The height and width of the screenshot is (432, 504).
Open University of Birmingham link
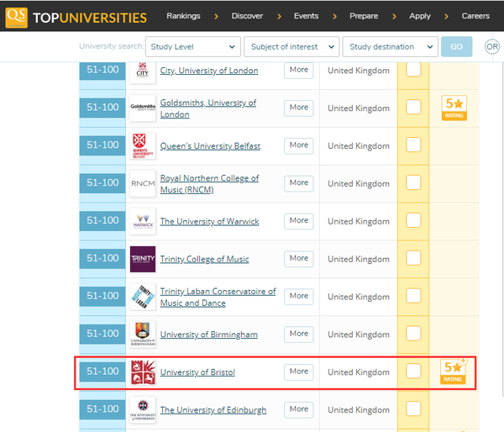pos(209,335)
